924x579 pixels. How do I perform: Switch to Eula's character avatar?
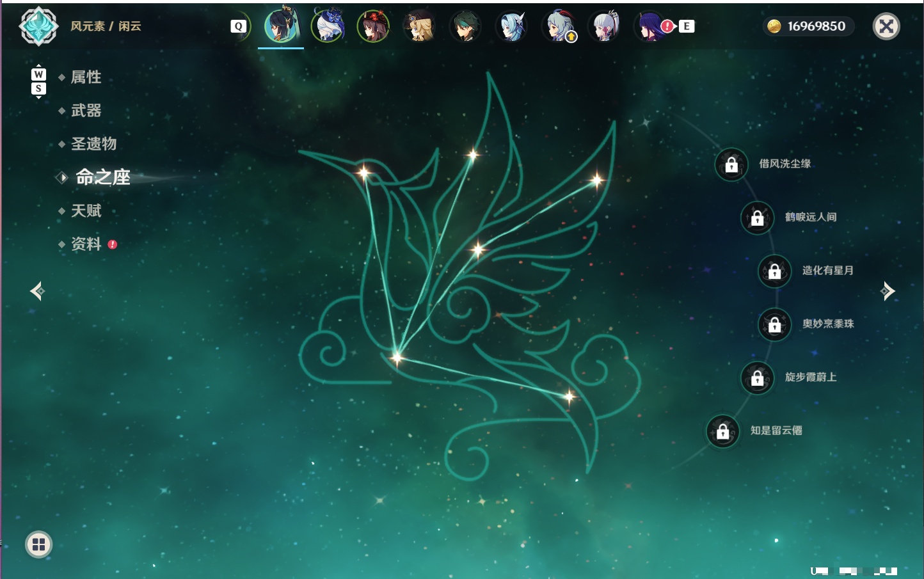(x=512, y=26)
